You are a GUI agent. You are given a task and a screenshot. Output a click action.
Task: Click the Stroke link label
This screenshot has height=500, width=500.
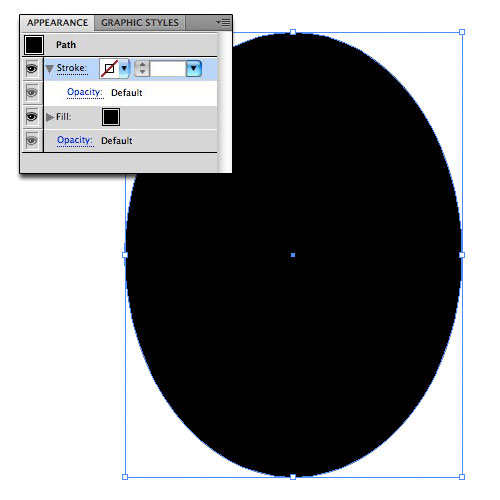pos(72,68)
